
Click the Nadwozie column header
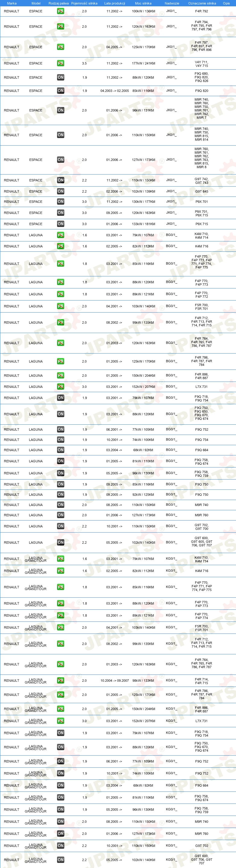172,3
